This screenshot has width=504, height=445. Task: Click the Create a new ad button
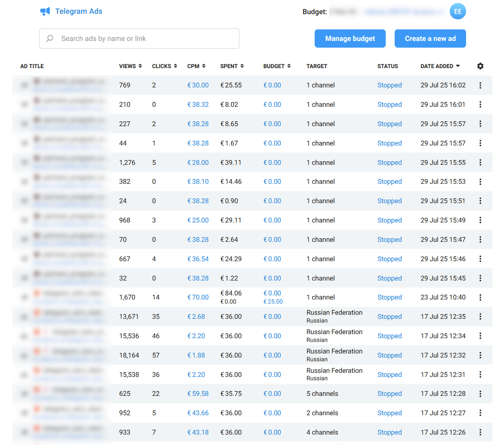430,38
